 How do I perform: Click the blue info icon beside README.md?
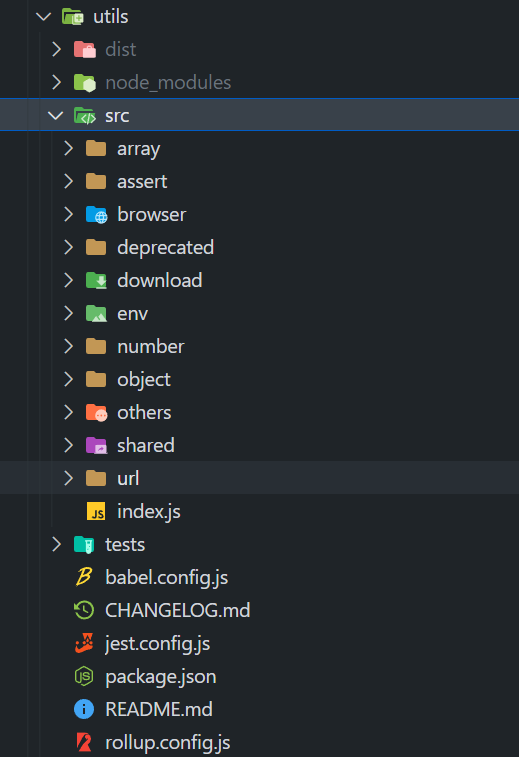point(84,709)
